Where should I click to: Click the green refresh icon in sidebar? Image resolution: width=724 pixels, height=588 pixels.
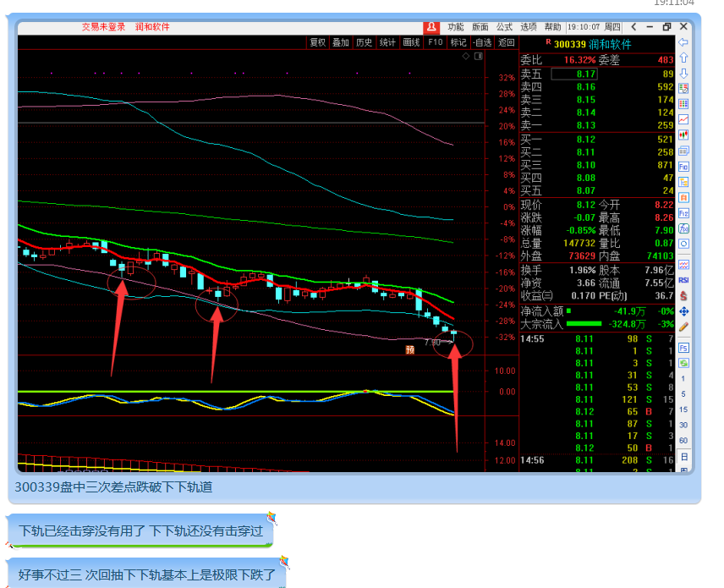tap(683, 363)
